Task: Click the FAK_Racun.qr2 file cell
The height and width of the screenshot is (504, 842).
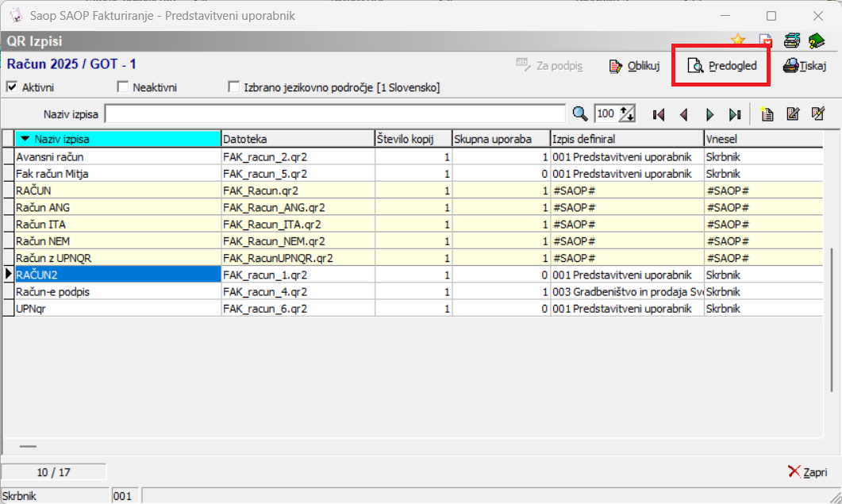Action: tap(298, 190)
